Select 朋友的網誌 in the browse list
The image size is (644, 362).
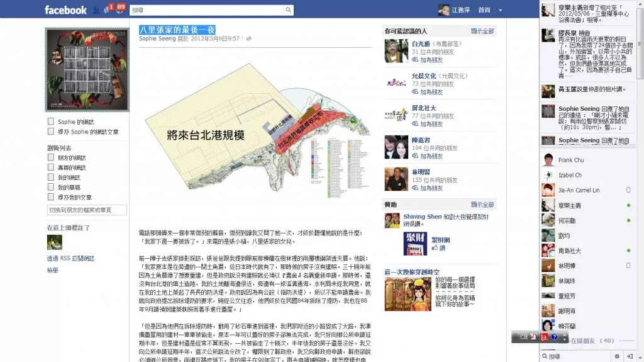tap(72, 157)
